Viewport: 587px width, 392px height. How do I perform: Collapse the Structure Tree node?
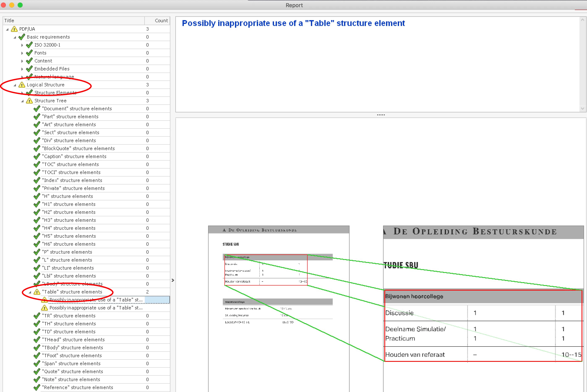(22, 101)
